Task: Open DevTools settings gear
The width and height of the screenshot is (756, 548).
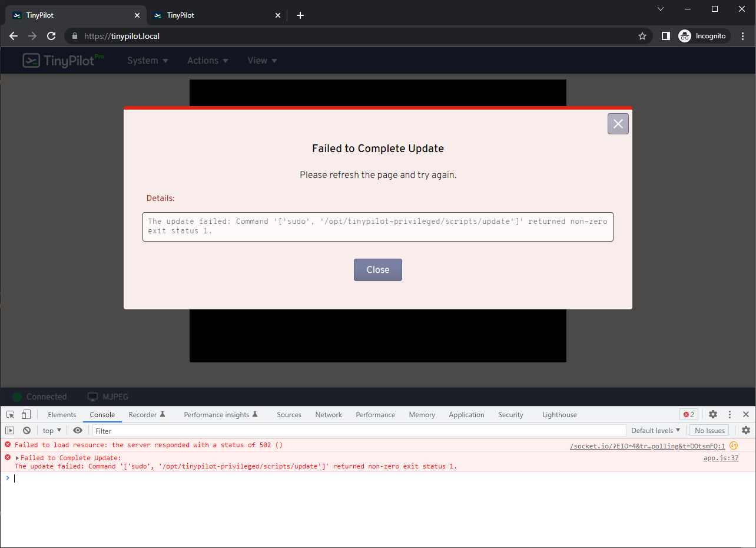Action: click(x=713, y=414)
